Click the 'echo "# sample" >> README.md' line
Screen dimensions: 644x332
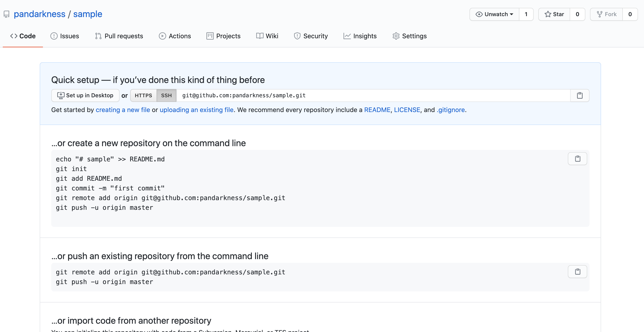tap(110, 159)
